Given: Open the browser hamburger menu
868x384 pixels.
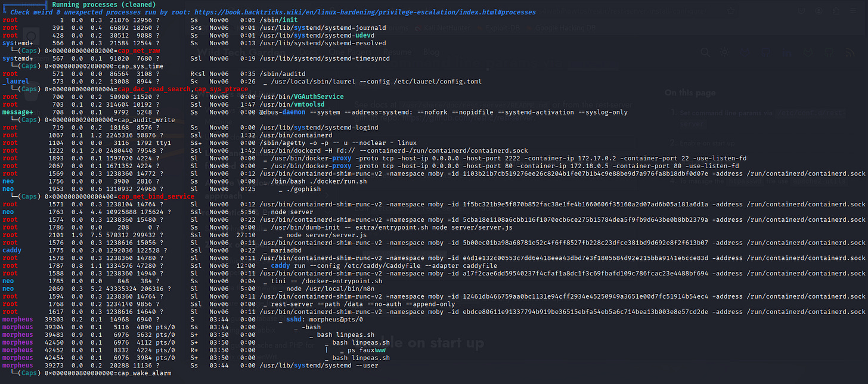Looking at the screenshot, I should [854, 12].
